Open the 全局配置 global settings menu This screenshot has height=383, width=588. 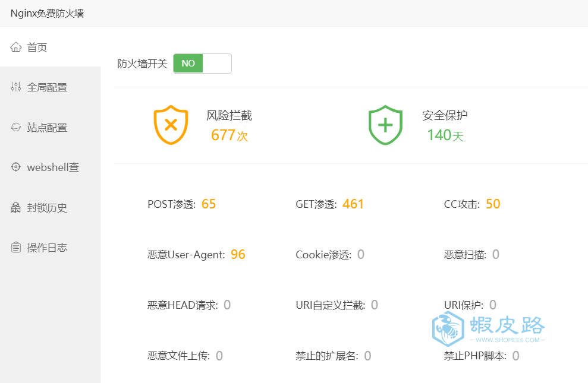point(51,87)
